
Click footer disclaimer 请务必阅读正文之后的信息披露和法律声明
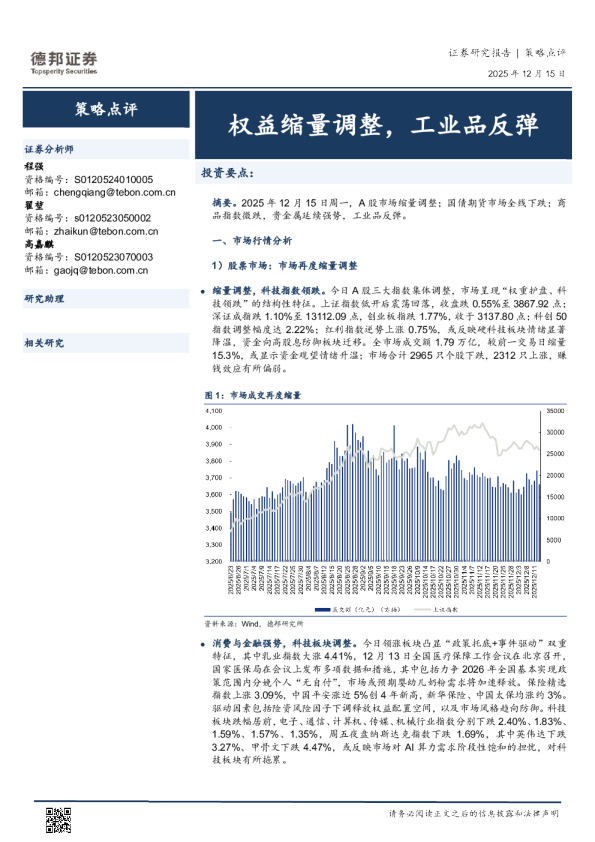[x=474, y=814]
